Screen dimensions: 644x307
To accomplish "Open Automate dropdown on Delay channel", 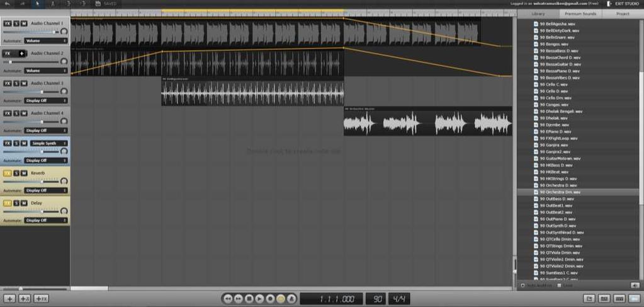I will point(45,220).
